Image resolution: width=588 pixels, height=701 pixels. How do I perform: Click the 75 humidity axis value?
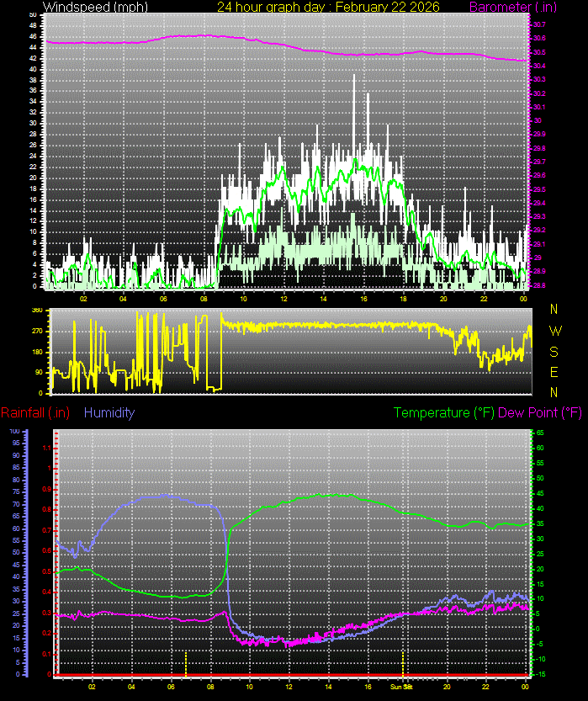(x=16, y=491)
